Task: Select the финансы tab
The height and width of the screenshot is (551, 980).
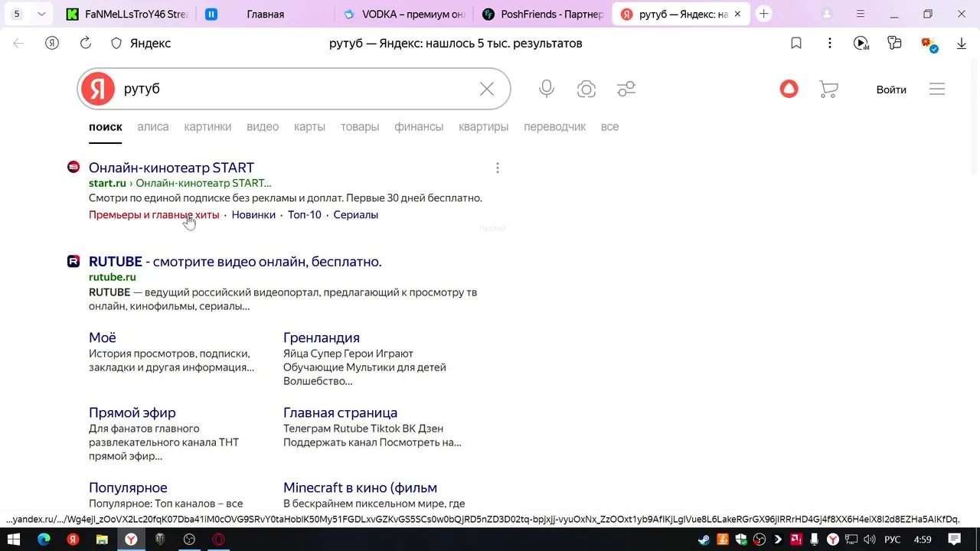Action: (x=419, y=126)
